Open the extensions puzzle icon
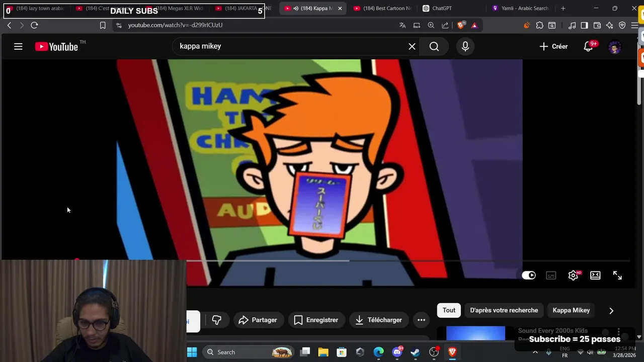 click(540, 25)
